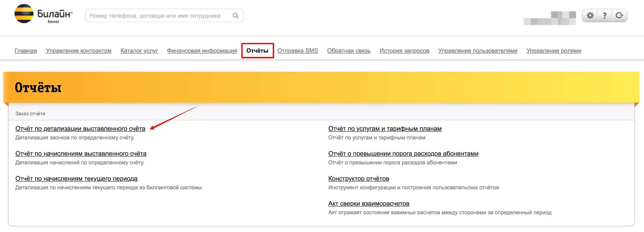Viewport: 644px width, 232px height.
Task: Switch to Финансовая информация section
Action: (x=202, y=51)
